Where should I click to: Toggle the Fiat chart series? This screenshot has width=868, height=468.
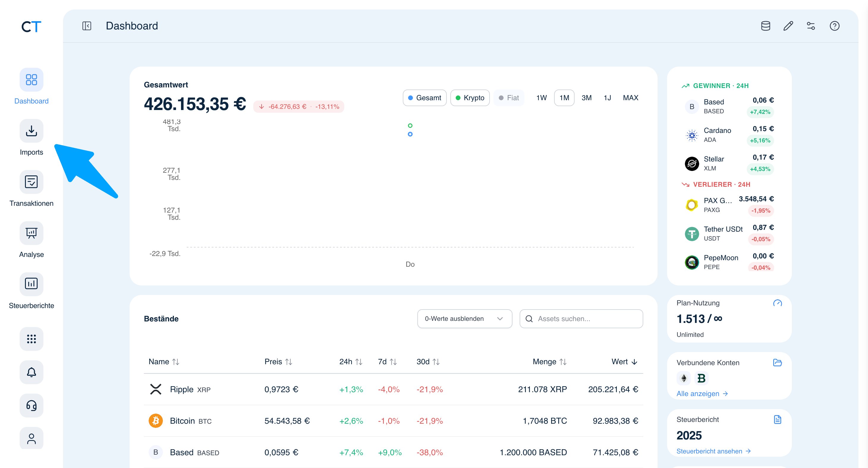[509, 98]
